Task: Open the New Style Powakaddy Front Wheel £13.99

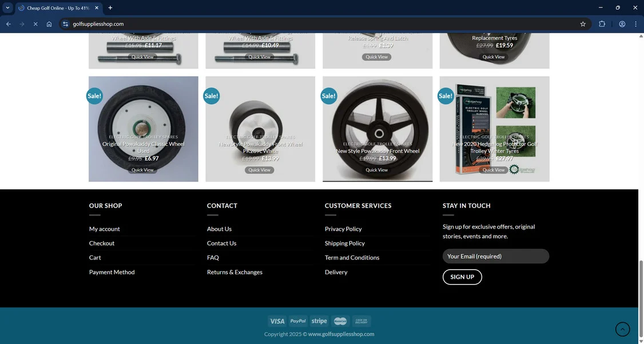Action: pos(377,151)
